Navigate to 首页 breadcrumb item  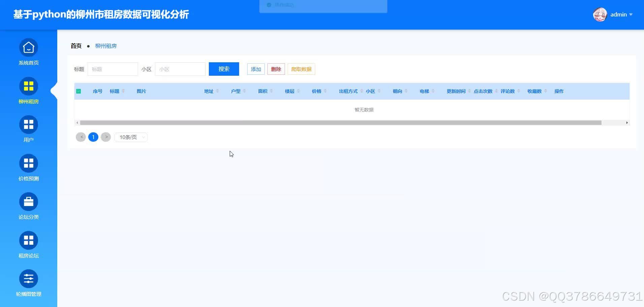[76, 46]
